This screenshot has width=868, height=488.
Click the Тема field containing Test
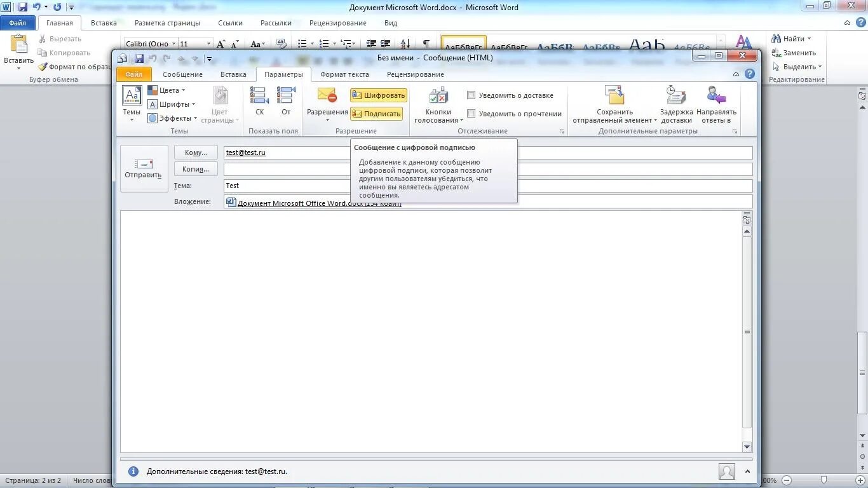click(x=488, y=186)
